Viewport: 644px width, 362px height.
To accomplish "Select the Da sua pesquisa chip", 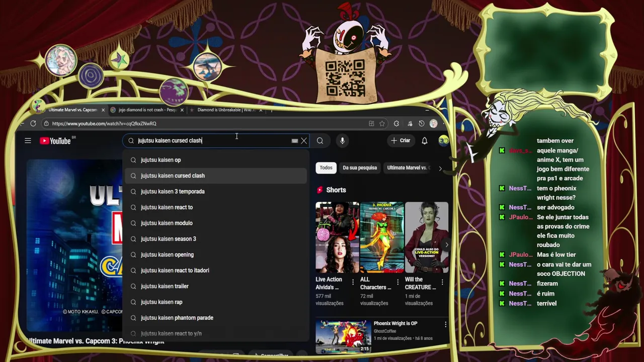I will click(360, 168).
